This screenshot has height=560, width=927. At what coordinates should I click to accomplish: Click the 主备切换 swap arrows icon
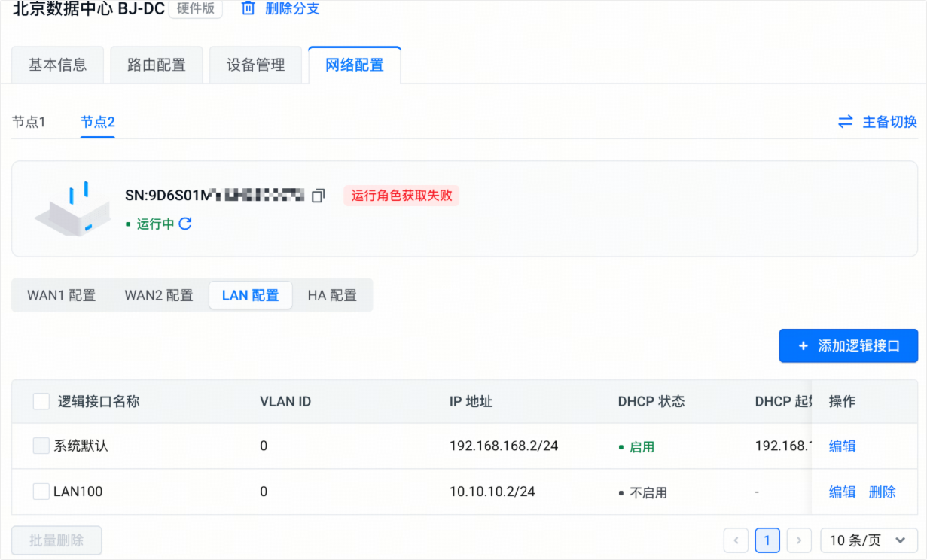[x=846, y=122]
